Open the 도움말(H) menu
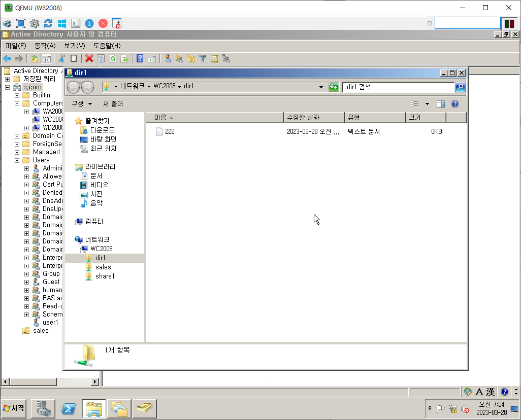The width and height of the screenshot is (521, 420). click(x=107, y=46)
